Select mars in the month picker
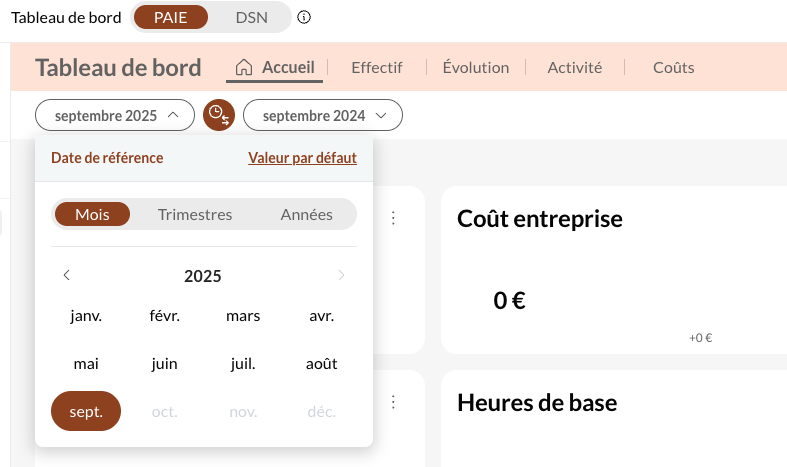This screenshot has height=467, width=787. [243, 316]
